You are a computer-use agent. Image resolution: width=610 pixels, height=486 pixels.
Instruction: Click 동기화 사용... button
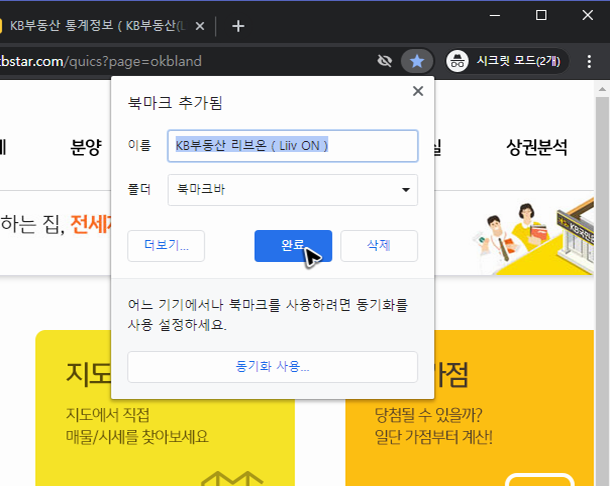272,367
